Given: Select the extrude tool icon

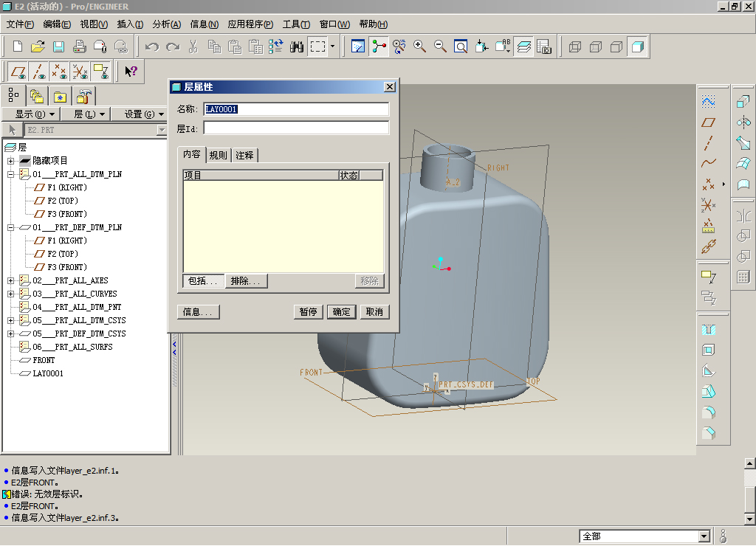Looking at the screenshot, I should tap(743, 102).
